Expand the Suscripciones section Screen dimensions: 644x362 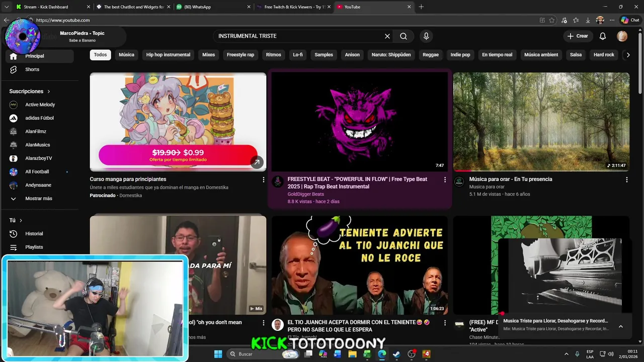(x=30, y=92)
